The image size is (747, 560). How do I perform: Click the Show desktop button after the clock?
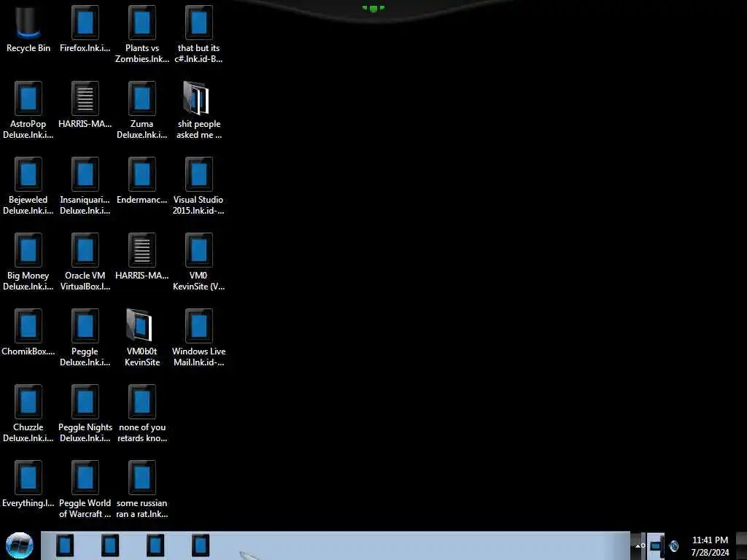tap(742, 545)
